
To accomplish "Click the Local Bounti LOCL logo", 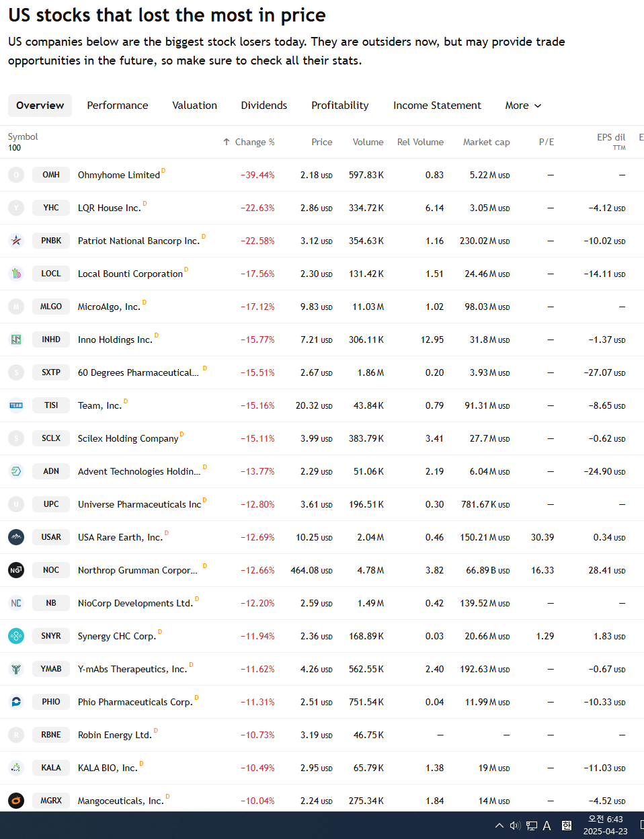I will (16, 274).
